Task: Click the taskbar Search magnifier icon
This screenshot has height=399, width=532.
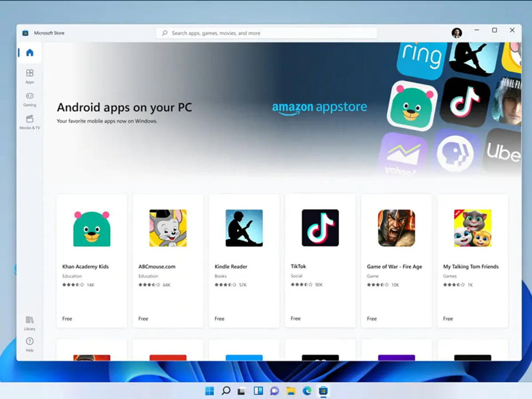Action: (226, 391)
